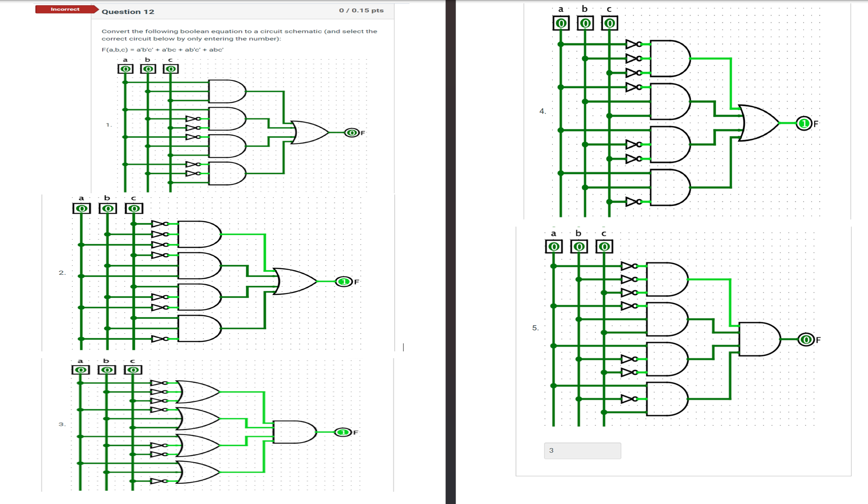
Task: Click output pin F of circuit 4
Action: tap(804, 123)
